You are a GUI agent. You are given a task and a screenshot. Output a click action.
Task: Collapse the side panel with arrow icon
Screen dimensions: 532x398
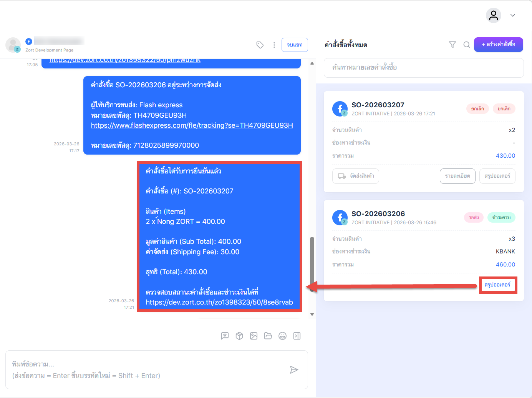pos(297,336)
